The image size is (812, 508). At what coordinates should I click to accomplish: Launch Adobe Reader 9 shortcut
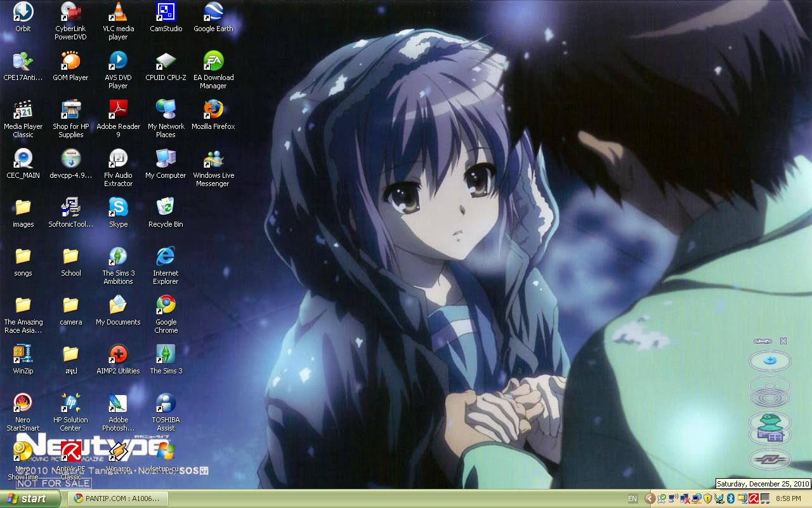tap(118, 119)
